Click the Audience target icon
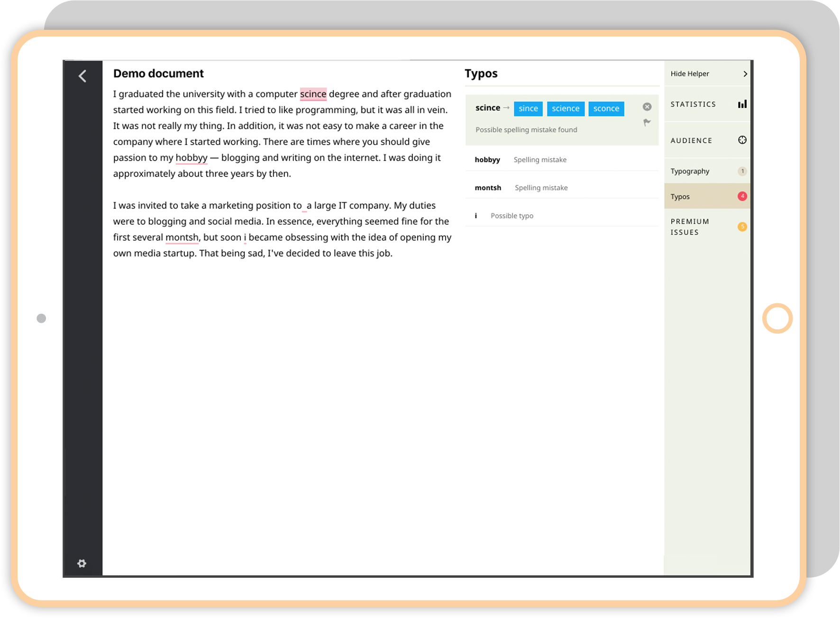The height and width of the screenshot is (618, 840). coord(742,140)
